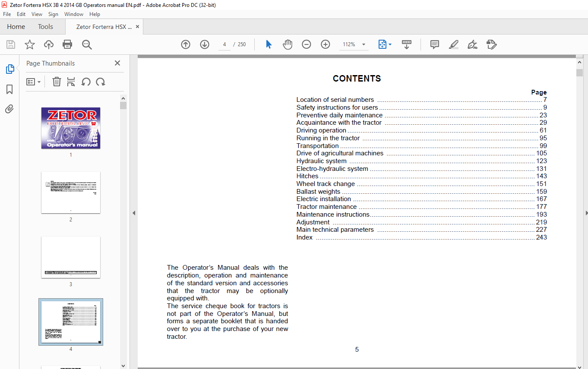
Task: Click the fit page view icon
Action: tap(382, 44)
